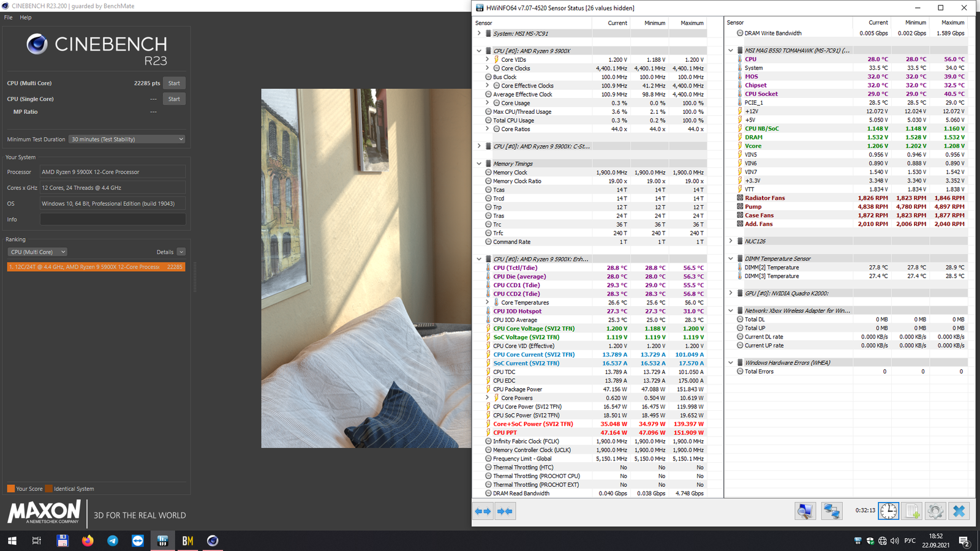Switch to BenchMate via taskbar icon

click(187, 541)
